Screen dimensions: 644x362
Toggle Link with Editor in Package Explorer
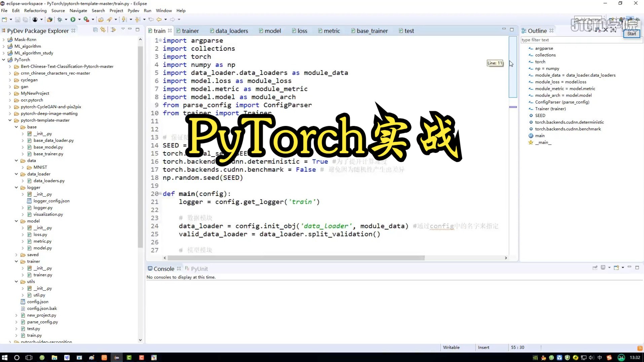pos(103,30)
